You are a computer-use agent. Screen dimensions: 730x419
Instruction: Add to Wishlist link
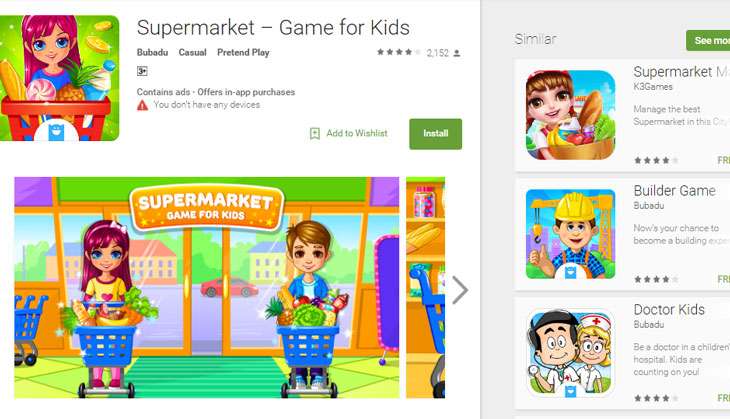(x=357, y=133)
